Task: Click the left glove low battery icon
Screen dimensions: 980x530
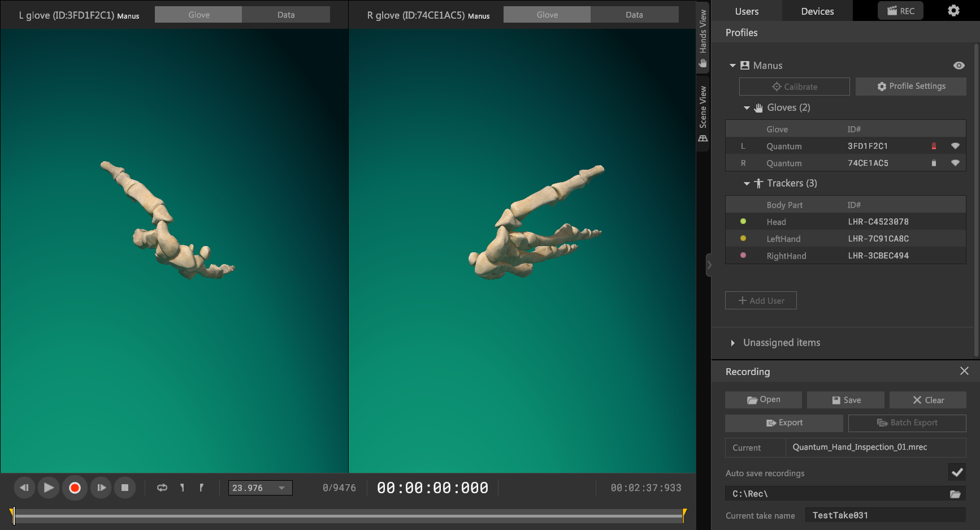Action: point(934,146)
